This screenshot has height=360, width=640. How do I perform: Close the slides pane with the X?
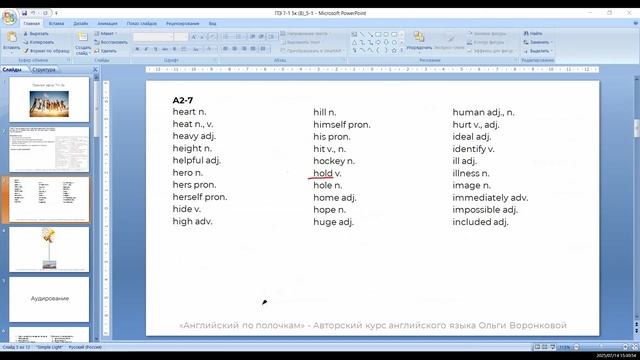tap(95, 69)
